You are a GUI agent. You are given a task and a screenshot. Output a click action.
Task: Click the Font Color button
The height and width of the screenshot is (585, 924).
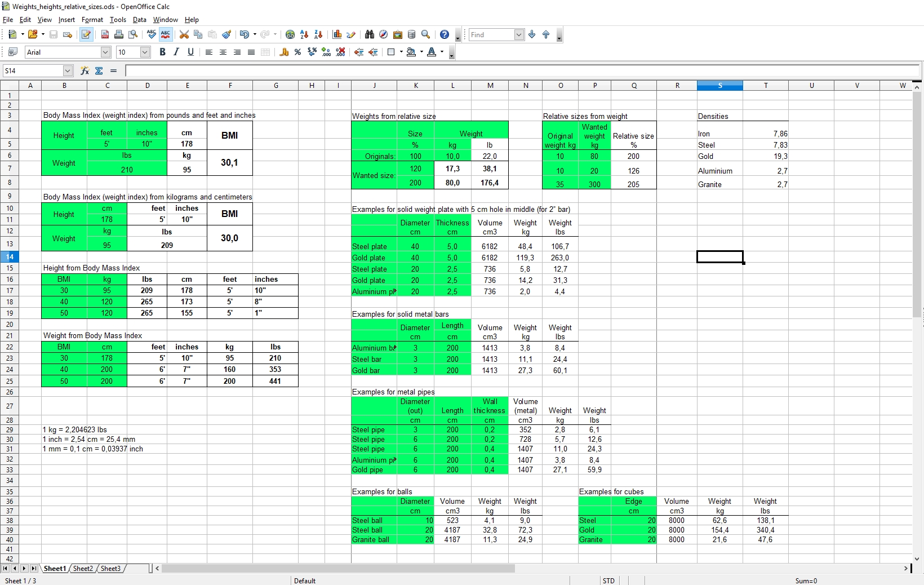pyautogui.click(x=432, y=52)
